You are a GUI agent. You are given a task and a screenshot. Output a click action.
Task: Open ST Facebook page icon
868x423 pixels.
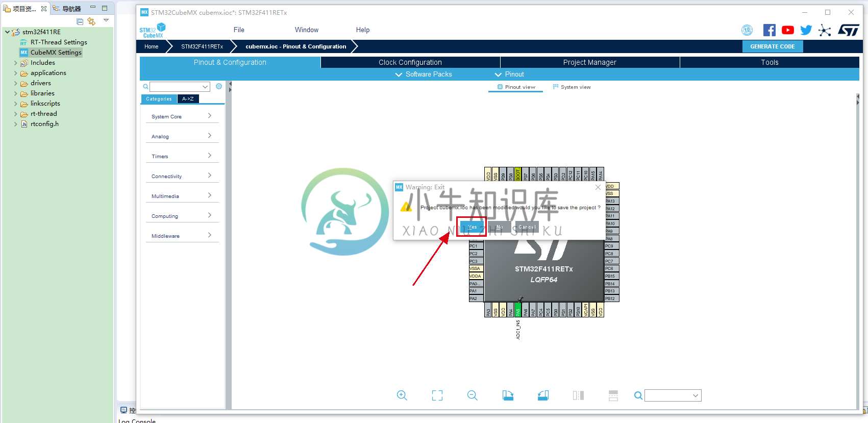770,30
